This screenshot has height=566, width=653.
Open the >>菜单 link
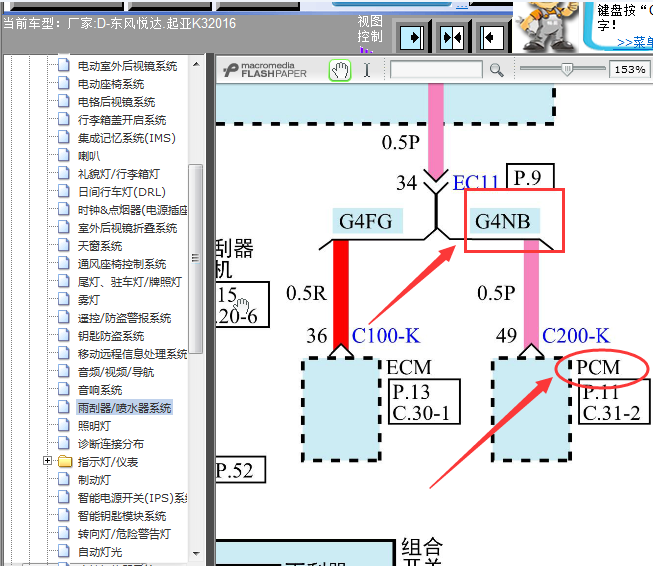(x=635, y=42)
